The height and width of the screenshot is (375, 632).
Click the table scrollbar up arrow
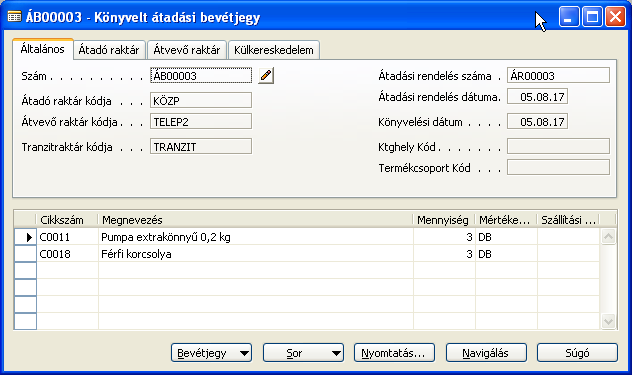(608, 236)
